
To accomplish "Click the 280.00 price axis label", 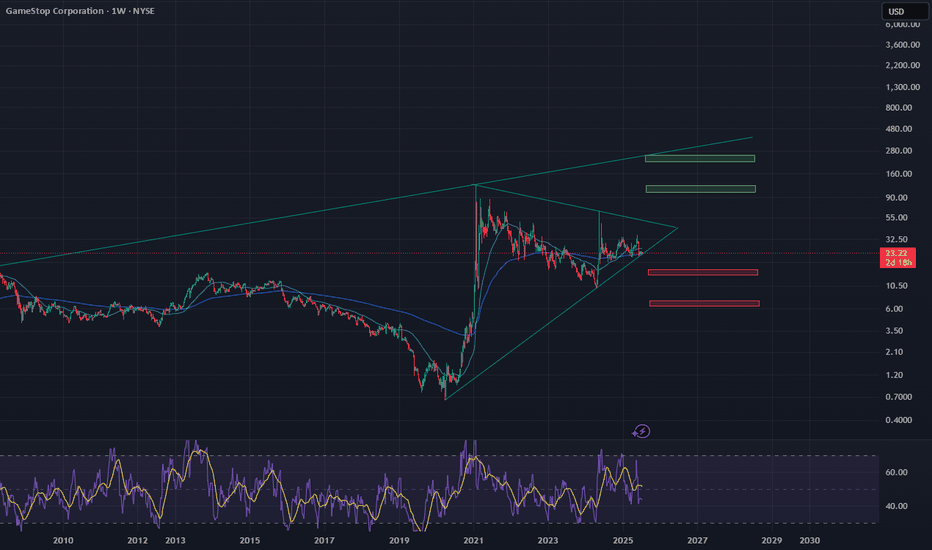I will [899, 151].
